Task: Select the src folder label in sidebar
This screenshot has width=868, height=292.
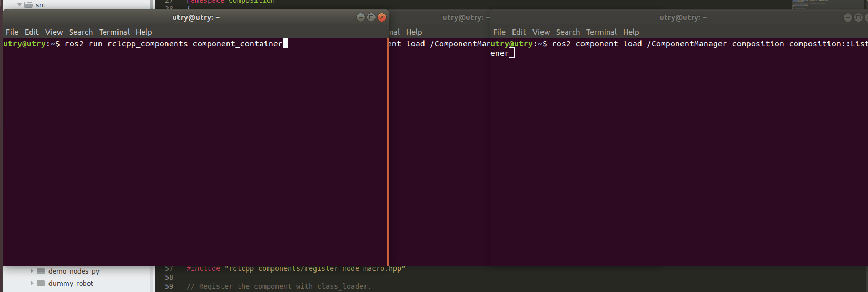Action: (40, 5)
